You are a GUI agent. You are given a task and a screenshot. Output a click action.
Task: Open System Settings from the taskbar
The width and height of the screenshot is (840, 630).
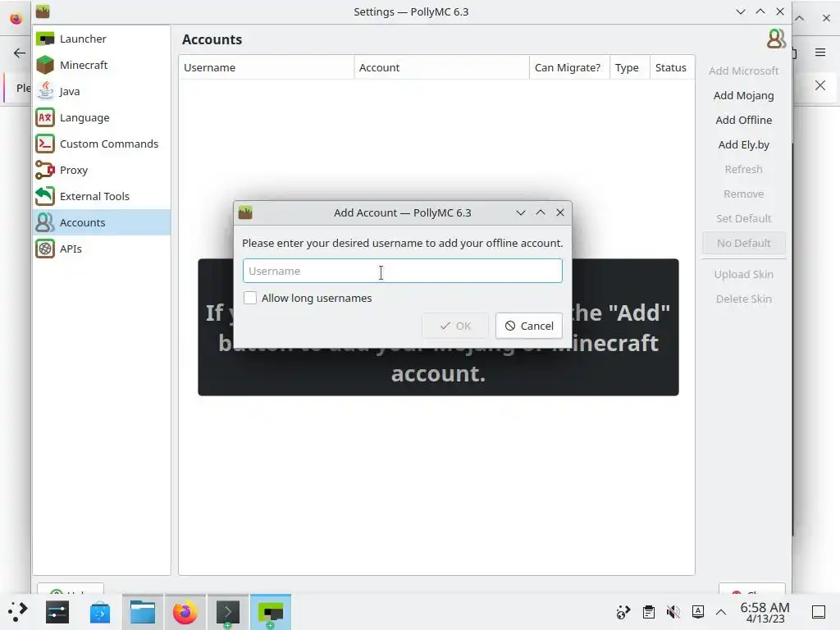pyautogui.click(x=57, y=612)
